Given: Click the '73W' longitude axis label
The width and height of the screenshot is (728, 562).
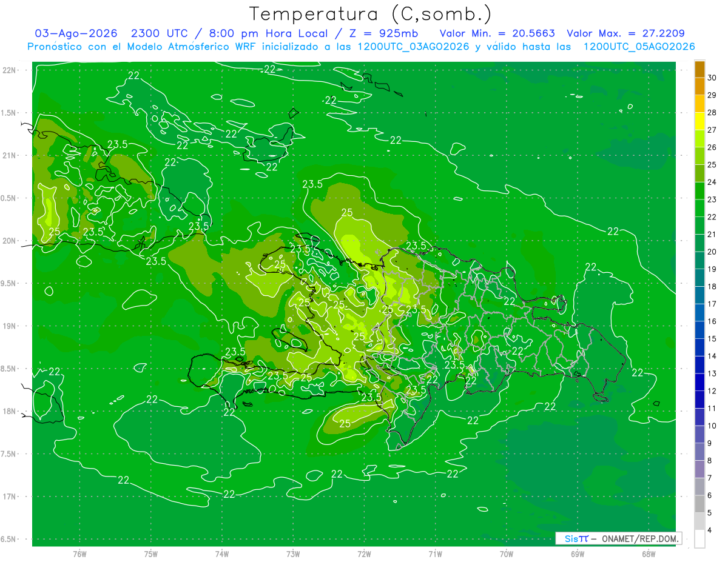Looking at the screenshot, I should point(293,554).
